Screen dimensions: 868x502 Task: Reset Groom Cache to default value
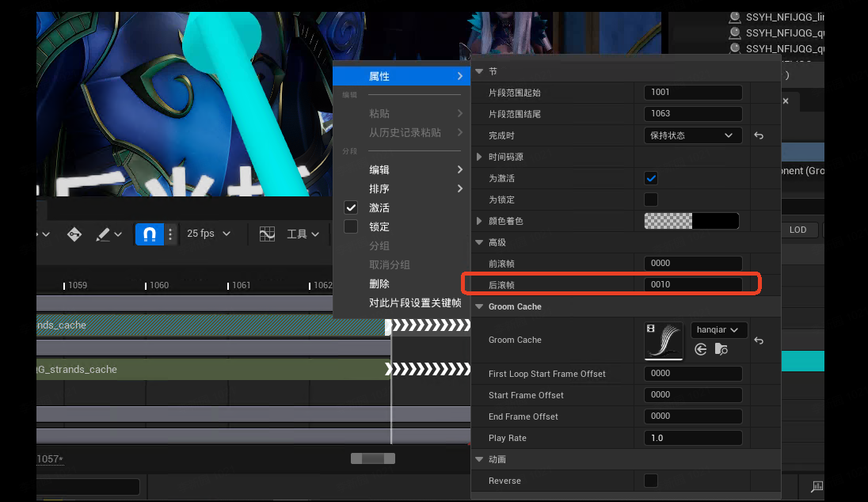[x=759, y=340]
